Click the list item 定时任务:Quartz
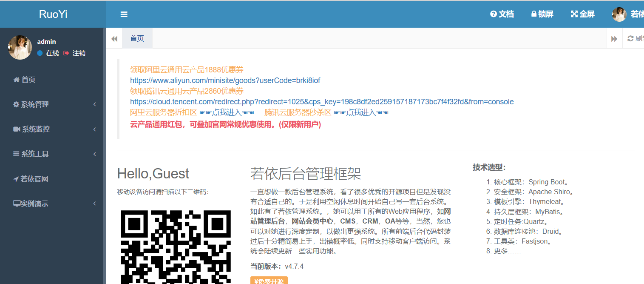The height and width of the screenshot is (284, 644). [521, 221]
